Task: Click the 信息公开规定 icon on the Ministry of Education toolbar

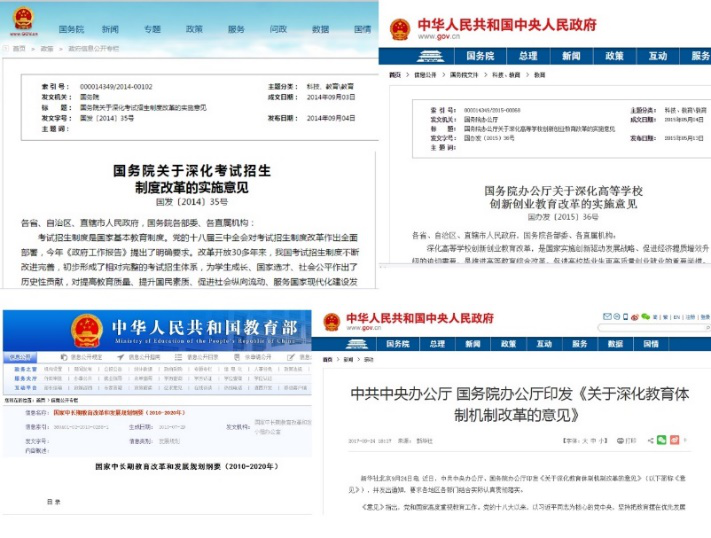Action: 64,357
